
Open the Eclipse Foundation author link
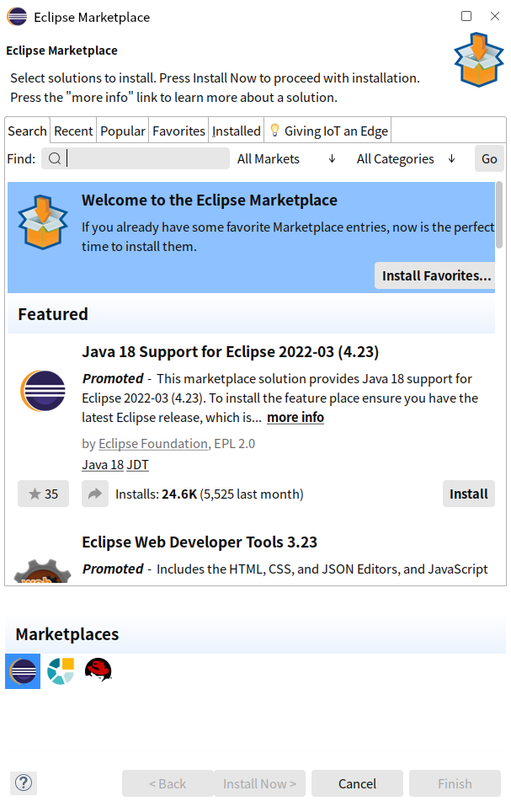(153, 444)
